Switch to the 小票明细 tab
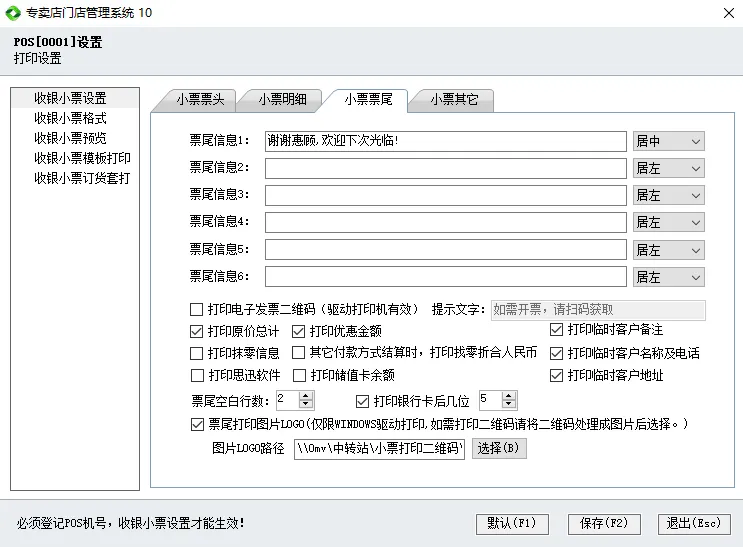Image resolution: width=743 pixels, height=547 pixels. 282,100
